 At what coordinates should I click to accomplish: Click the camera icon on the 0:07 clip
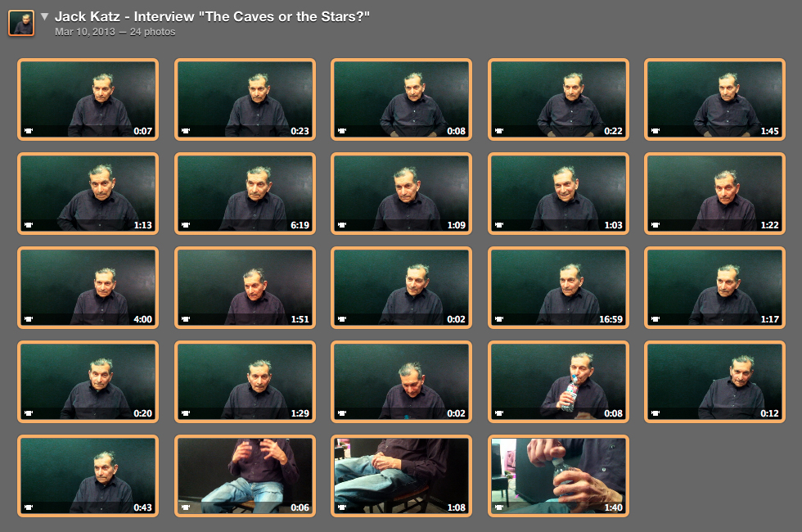[x=29, y=131]
